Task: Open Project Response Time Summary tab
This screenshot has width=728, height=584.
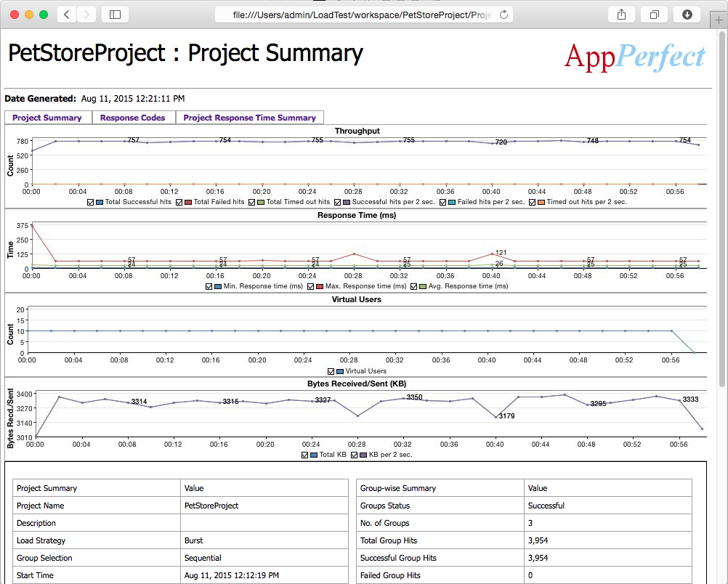Action: pos(249,118)
